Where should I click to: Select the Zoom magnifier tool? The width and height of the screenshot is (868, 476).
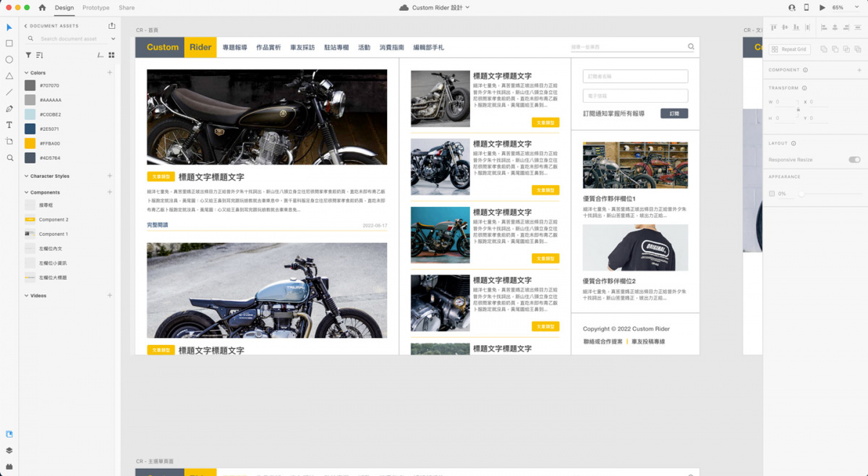(x=9, y=158)
